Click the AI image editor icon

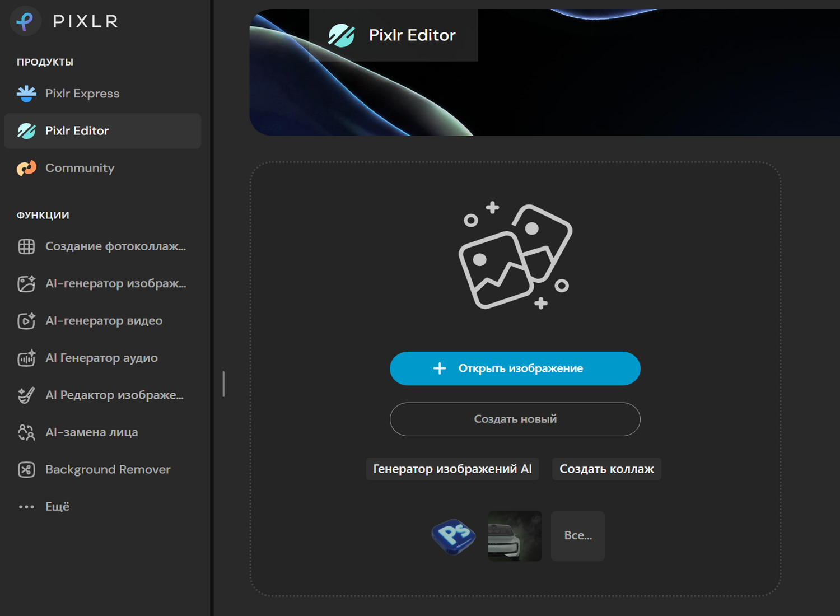tap(26, 395)
